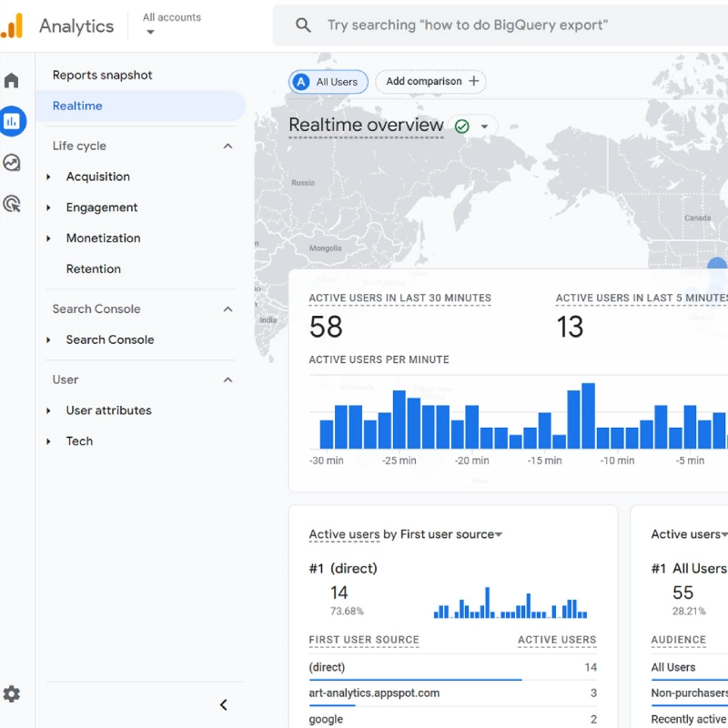Collapse the reports navigation panel arrow
Image resolution: width=728 pixels, height=728 pixels.
click(x=224, y=704)
